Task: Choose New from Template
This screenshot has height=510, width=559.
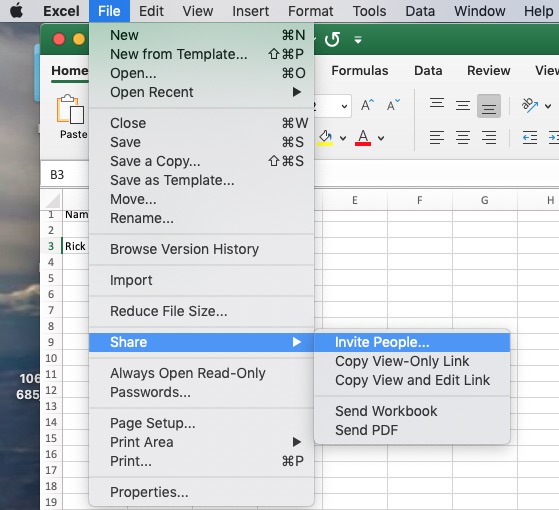Action: [201, 54]
